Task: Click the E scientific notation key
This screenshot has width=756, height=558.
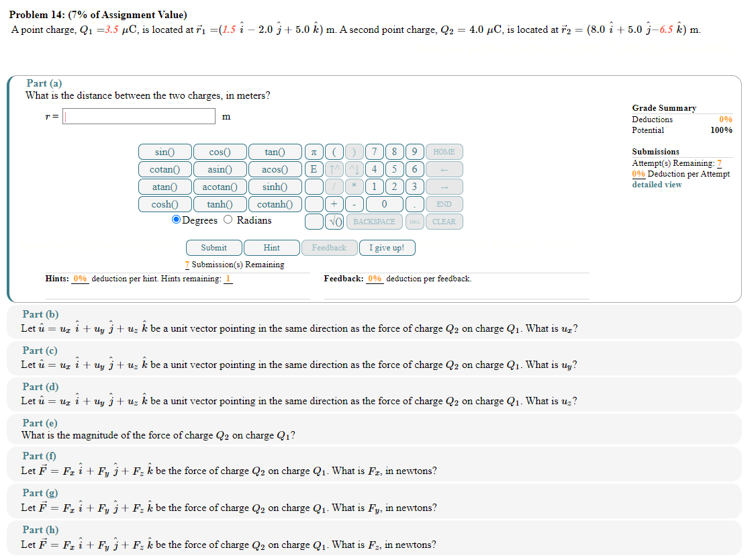Action: point(314,169)
